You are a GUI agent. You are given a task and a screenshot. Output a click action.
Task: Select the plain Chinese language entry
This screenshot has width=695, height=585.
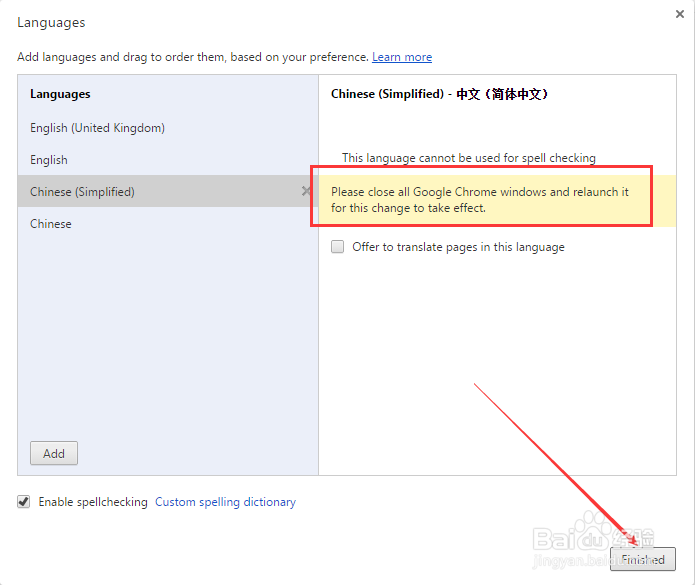click(x=168, y=223)
